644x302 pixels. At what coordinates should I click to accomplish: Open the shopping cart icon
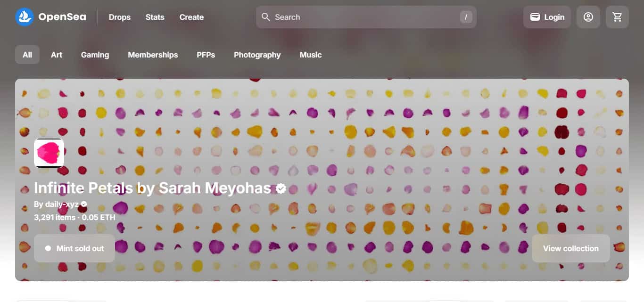click(617, 17)
